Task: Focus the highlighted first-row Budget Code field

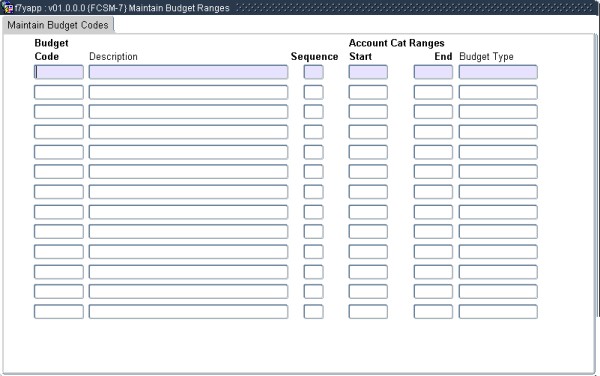Action: (59, 72)
